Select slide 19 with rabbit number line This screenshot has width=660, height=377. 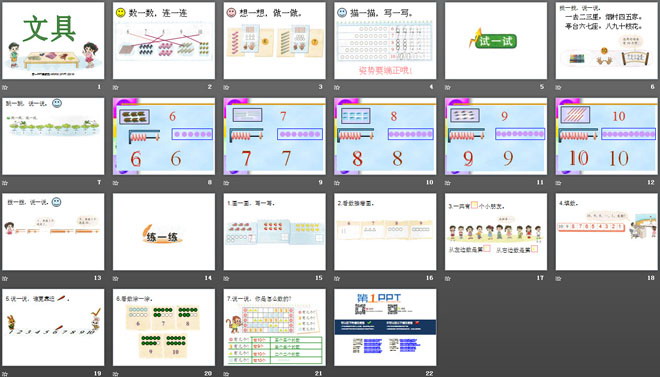click(53, 327)
